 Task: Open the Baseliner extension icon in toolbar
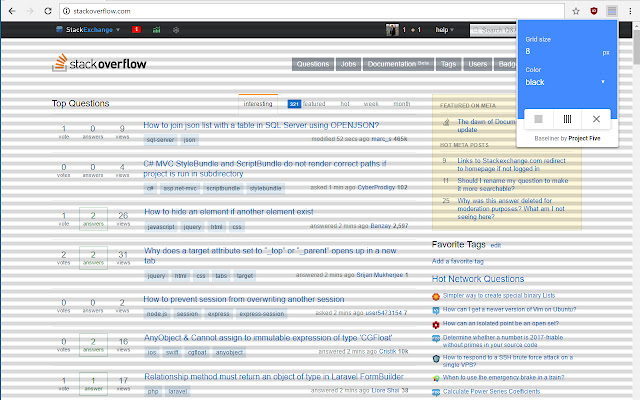611,11
